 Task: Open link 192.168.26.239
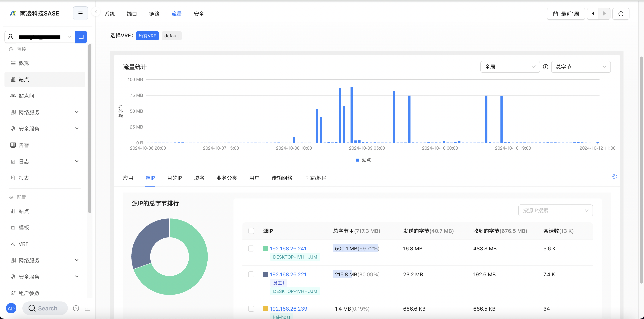288,309
